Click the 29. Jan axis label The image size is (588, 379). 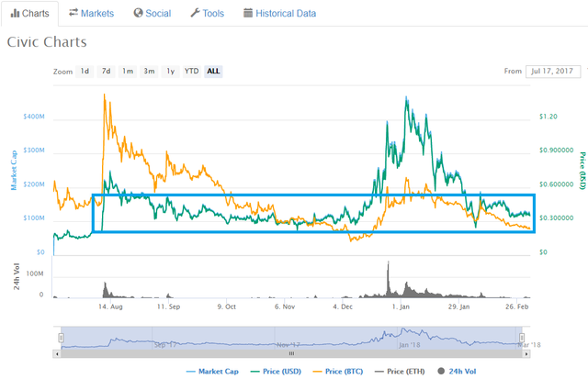pos(458,307)
